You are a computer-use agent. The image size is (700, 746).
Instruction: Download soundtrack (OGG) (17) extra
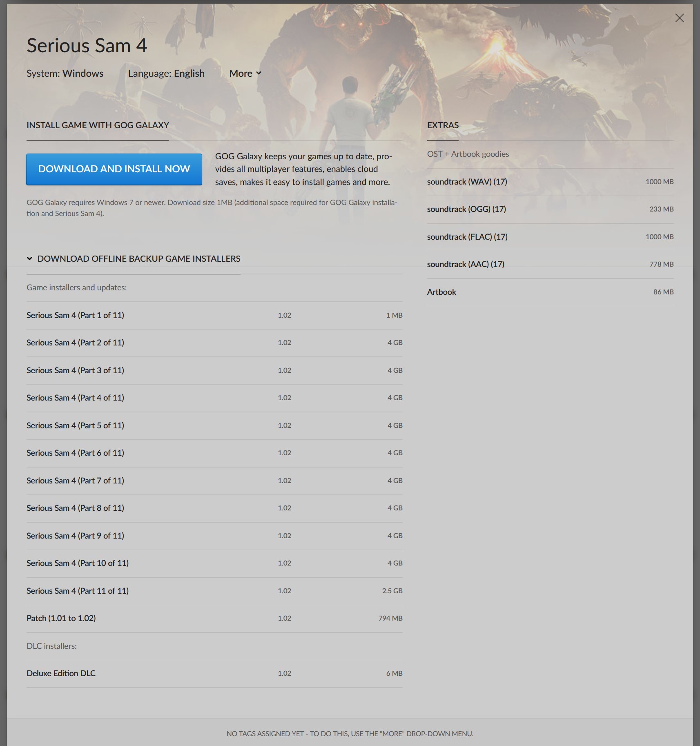[x=550, y=209]
